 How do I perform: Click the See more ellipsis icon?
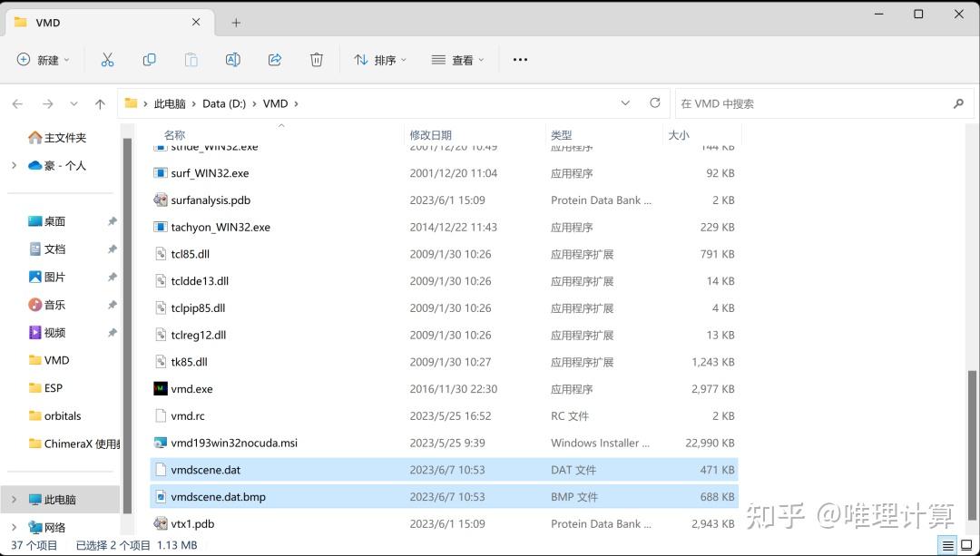(x=519, y=59)
